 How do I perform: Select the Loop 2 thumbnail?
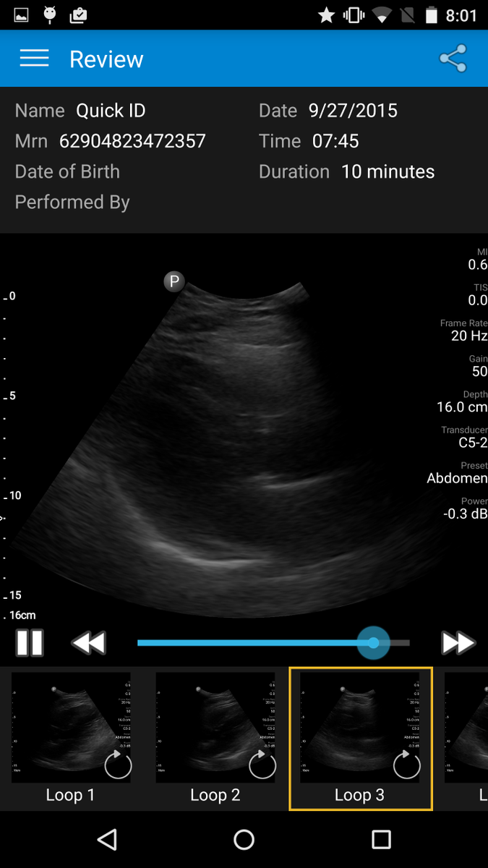[215, 738]
